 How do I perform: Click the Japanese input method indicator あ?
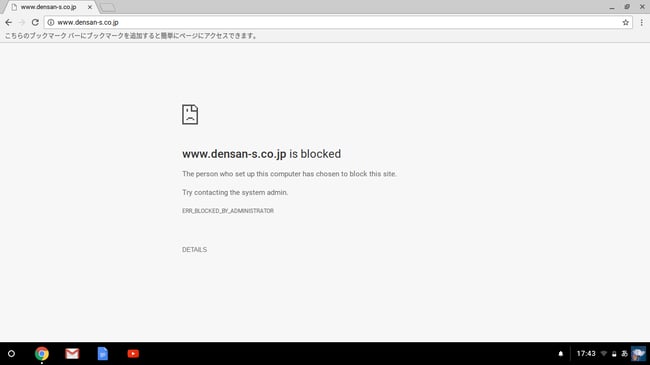point(624,354)
